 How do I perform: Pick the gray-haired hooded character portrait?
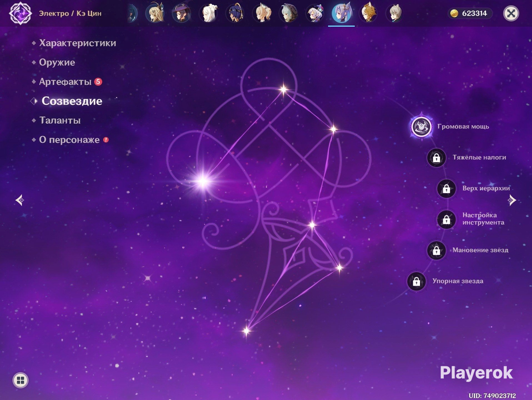288,13
